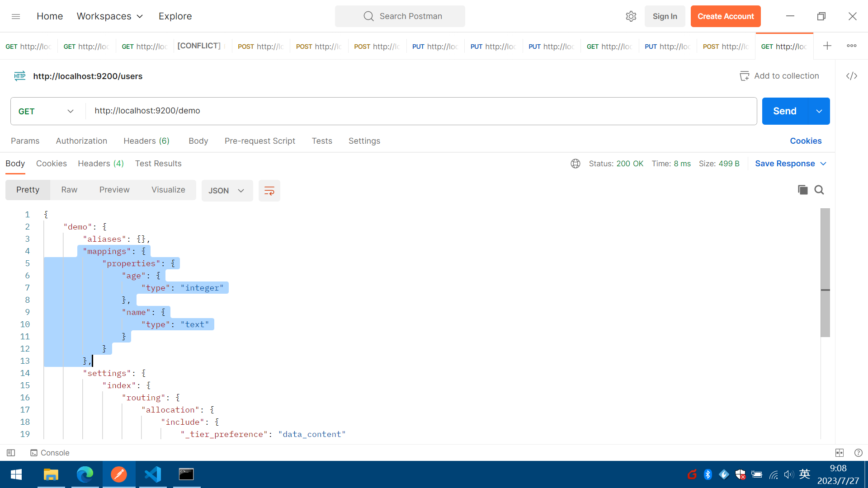Image resolution: width=868 pixels, height=488 pixels.
Task: Click the Cookies link
Action: tap(805, 141)
